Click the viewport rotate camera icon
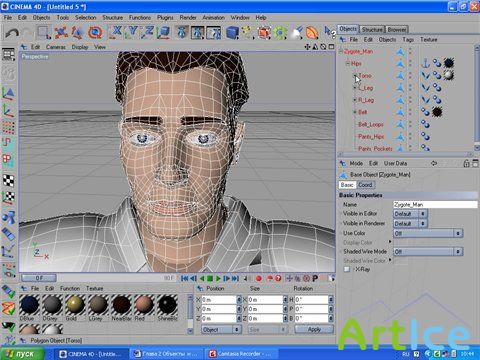This screenshot has width=480, height=360. [x=323, y=47]
